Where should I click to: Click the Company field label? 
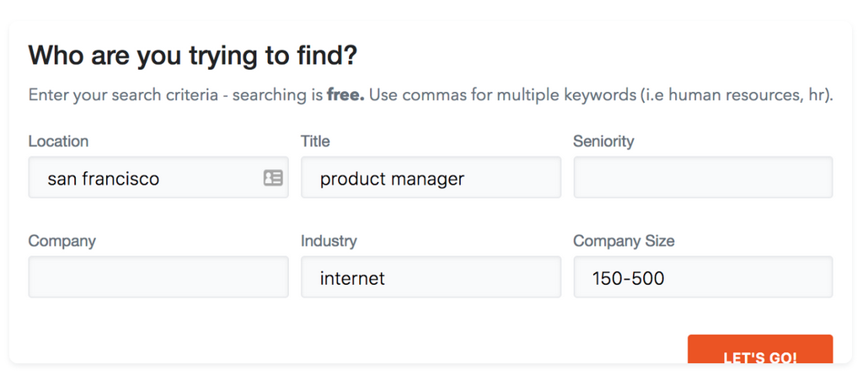coord(62,241)
